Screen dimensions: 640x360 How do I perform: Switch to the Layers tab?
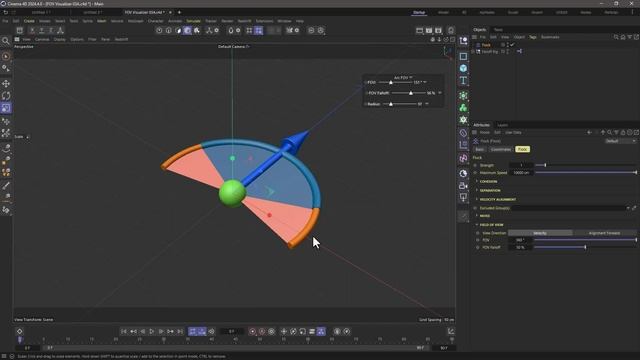click(x=502, y=125)
